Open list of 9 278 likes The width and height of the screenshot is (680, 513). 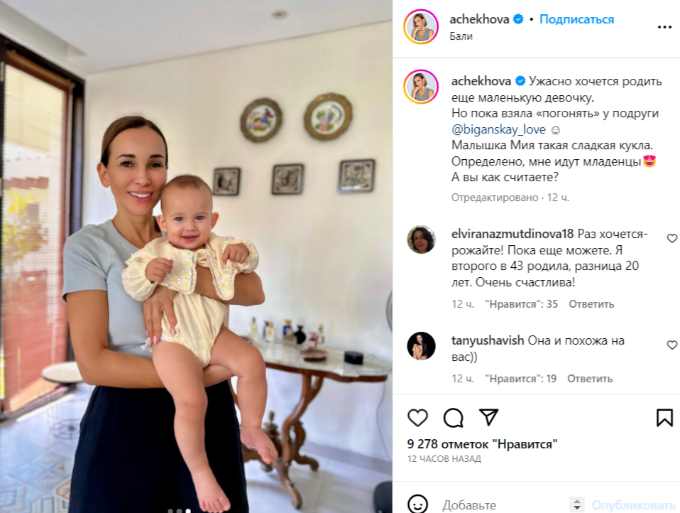pyautogui.click(x=482, y=444)
